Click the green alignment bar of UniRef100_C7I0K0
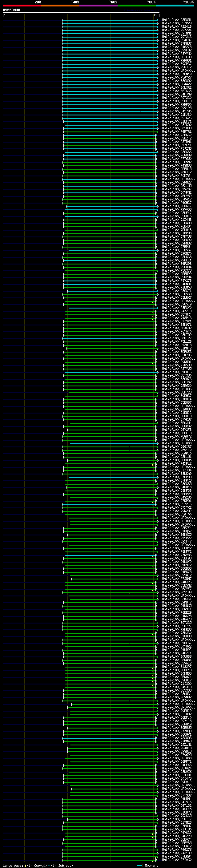The image size is (197, 868). (x=110, y=860)
